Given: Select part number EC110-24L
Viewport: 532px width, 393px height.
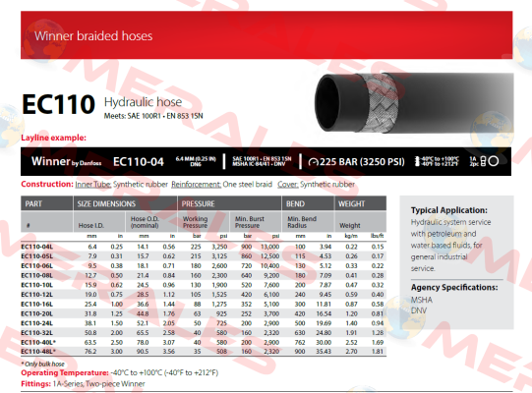Looking at the screenshot, I should pyautogui.click(x=37, y=323).
